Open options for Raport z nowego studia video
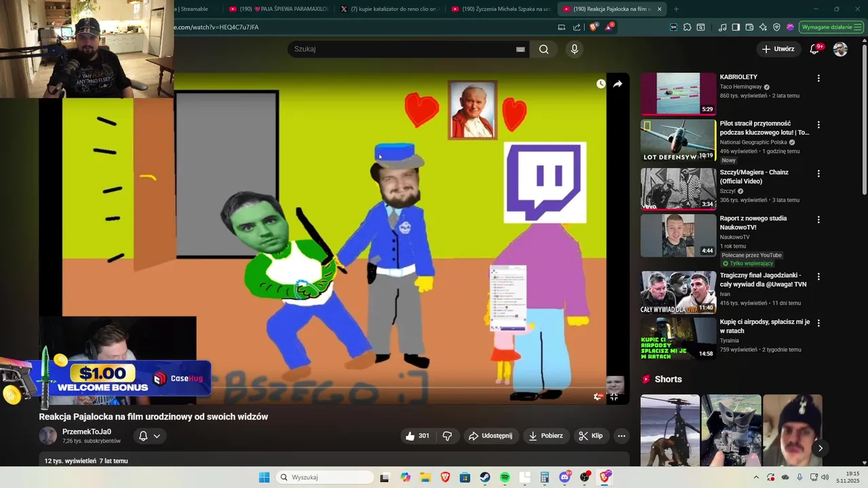The height and width of the screenshot is (488, 868). pos(818,220)
